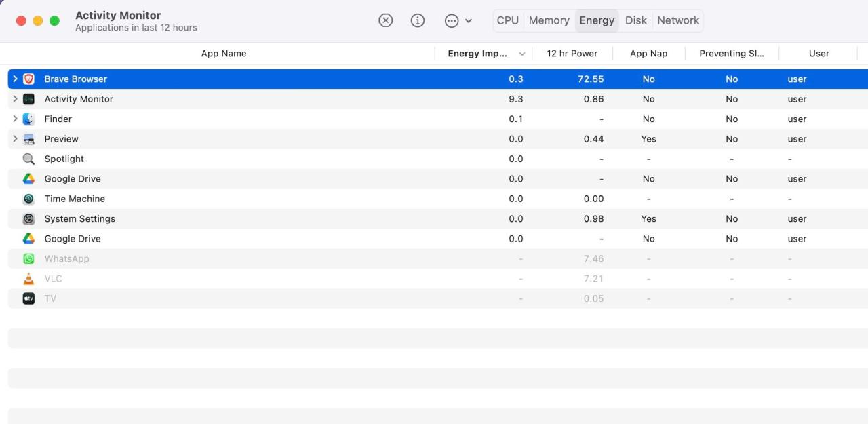Click the Google Drive icon above Time Machine

coord(28,179)
